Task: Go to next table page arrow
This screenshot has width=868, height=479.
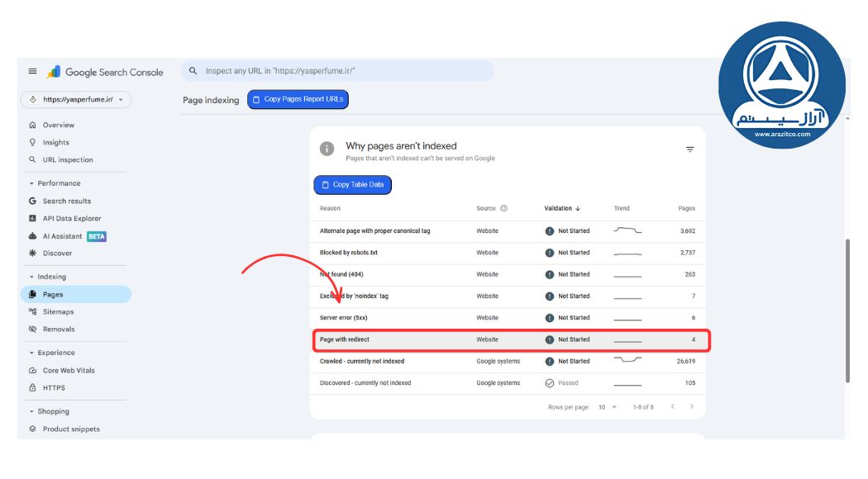Action: tap(692, 406)
